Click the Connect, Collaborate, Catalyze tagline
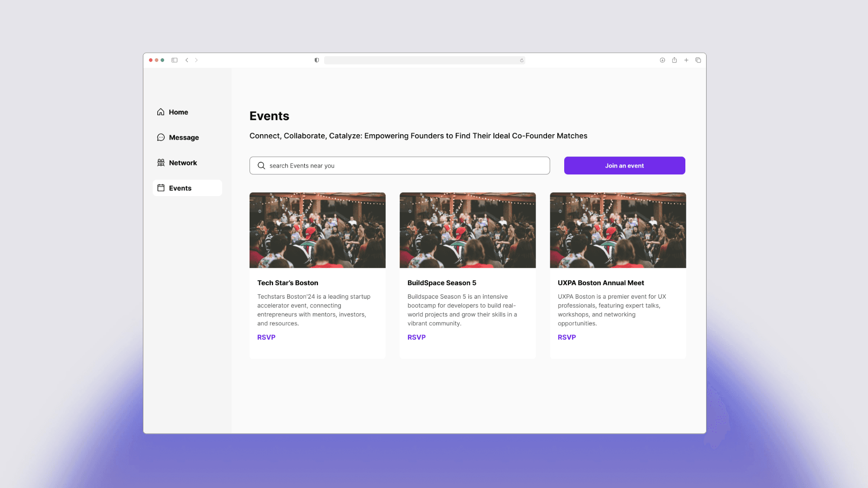Viewport: 868px width, 488px height. (x=418, y=136)
